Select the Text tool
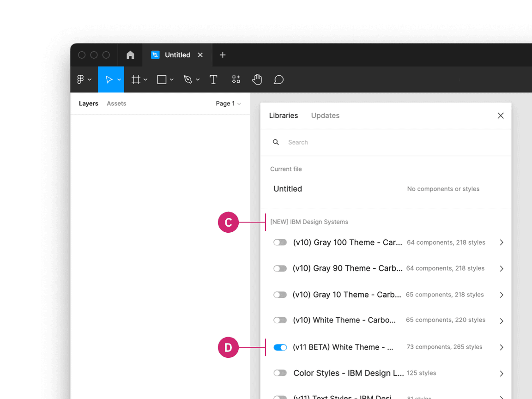Screen dimensions: 532x399 point(213,79)
